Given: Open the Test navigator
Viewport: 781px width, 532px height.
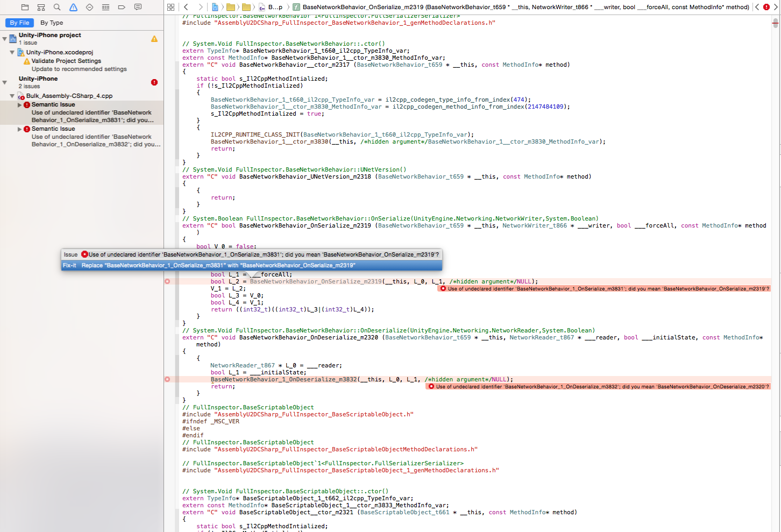Looking at the screenshot, I should (89, 7).
